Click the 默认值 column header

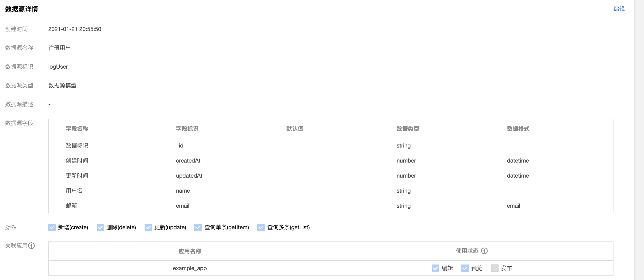[295, 129]
